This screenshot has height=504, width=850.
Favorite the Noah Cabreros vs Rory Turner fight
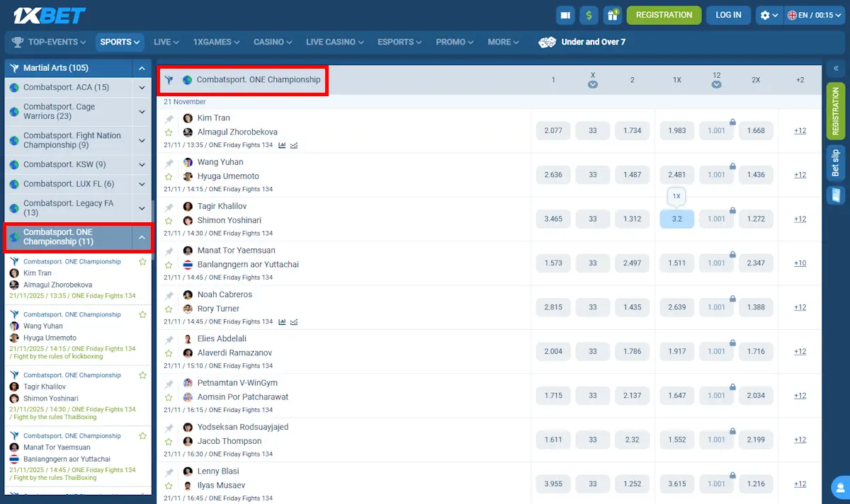point(169,309)
